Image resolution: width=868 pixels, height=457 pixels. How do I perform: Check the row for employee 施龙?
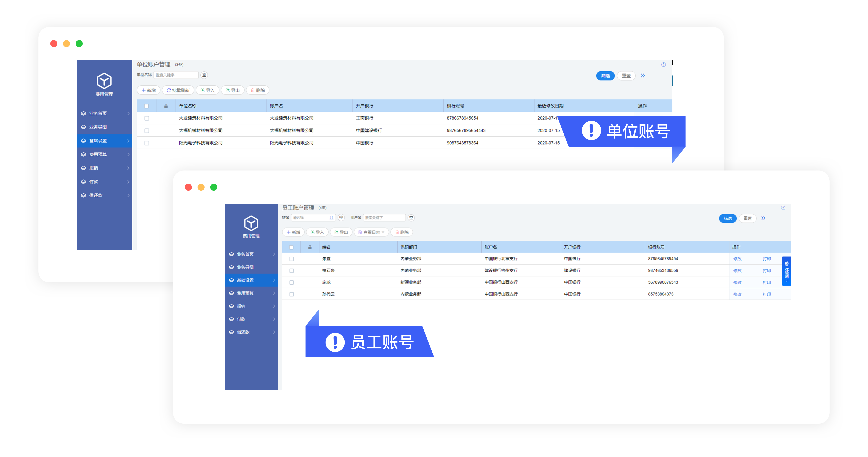(x=291, y=283)
